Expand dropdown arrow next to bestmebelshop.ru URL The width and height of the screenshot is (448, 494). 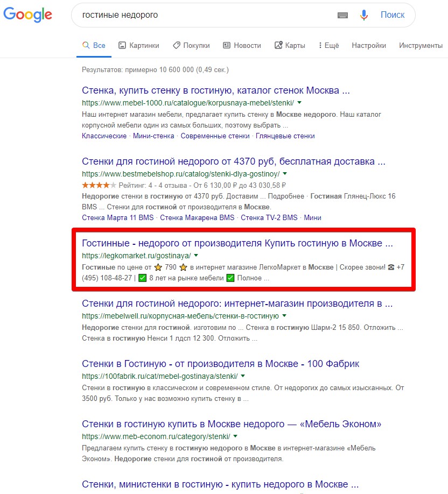click(x=285, y=174)
